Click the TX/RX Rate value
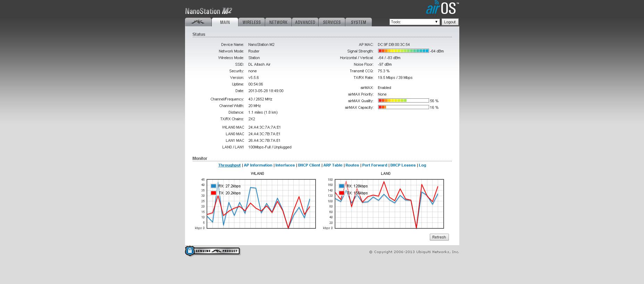 click(x=395, y=78)
